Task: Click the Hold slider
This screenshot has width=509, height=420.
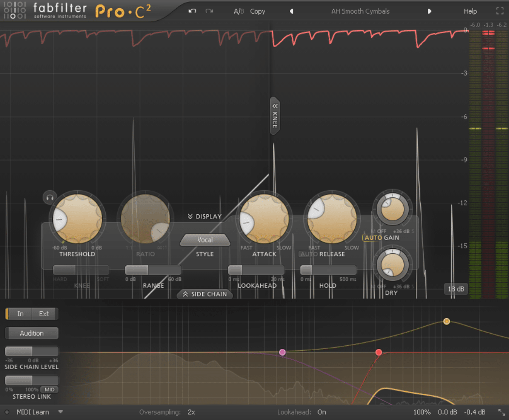Action: point(328,270)
